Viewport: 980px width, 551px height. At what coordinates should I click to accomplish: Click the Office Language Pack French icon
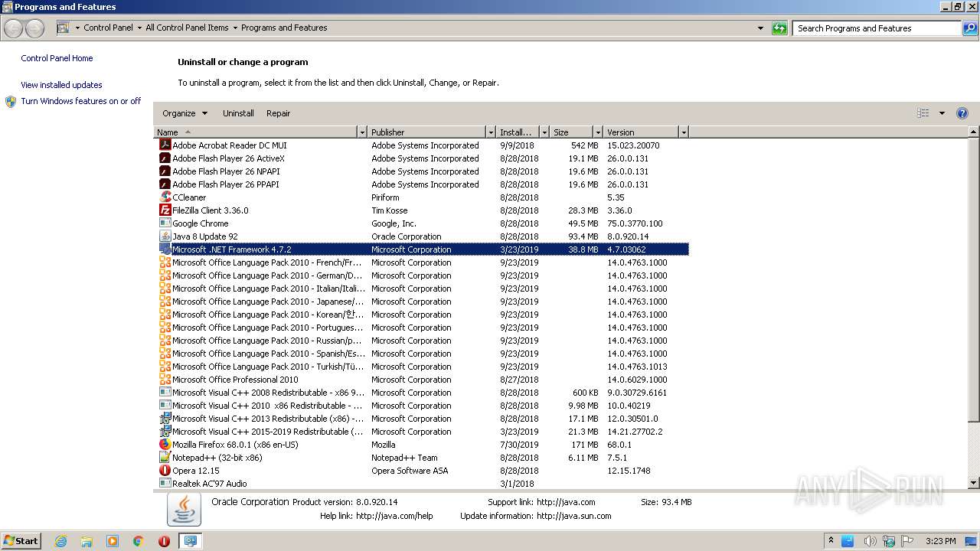tap(165, 262)
